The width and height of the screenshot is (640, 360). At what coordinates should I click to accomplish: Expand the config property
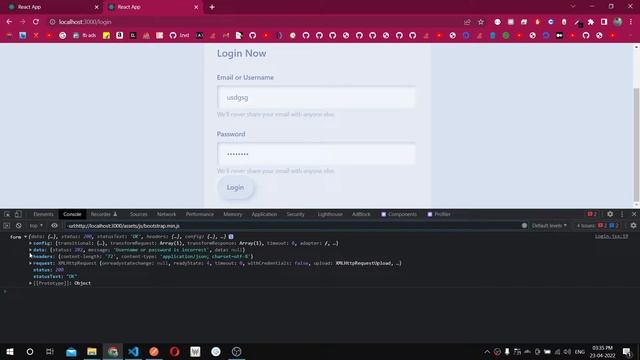[31, 243]
